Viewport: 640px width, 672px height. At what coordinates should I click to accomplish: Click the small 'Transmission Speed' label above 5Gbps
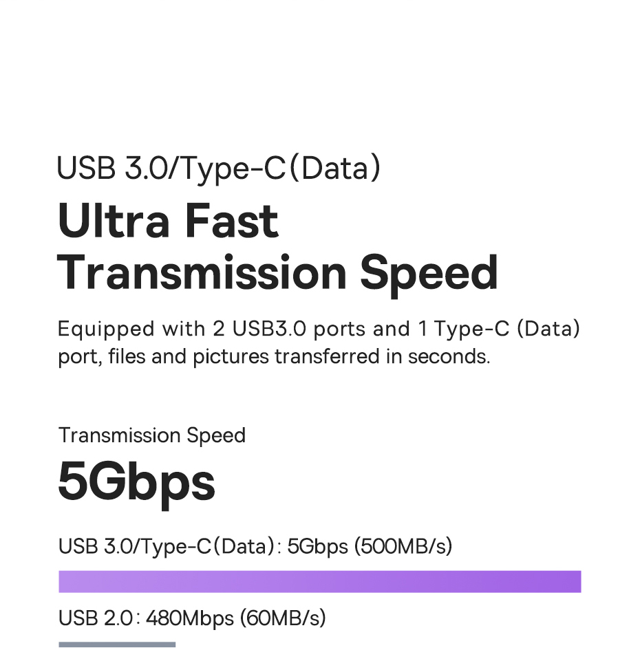(x=151, y=435)
